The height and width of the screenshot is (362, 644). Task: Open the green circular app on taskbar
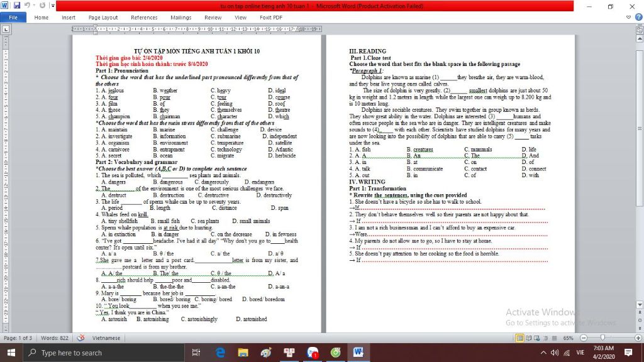(336, 353)
